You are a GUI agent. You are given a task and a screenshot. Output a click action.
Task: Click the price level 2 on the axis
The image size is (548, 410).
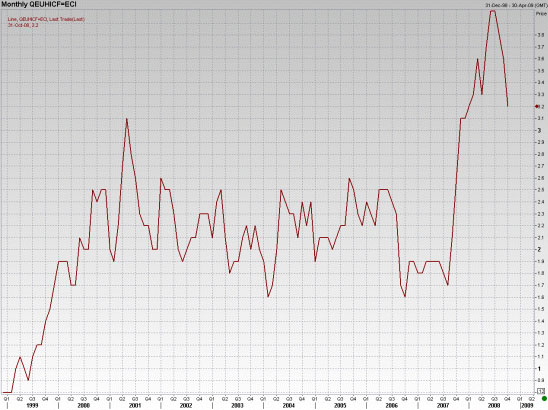click(x=539, y=250)
